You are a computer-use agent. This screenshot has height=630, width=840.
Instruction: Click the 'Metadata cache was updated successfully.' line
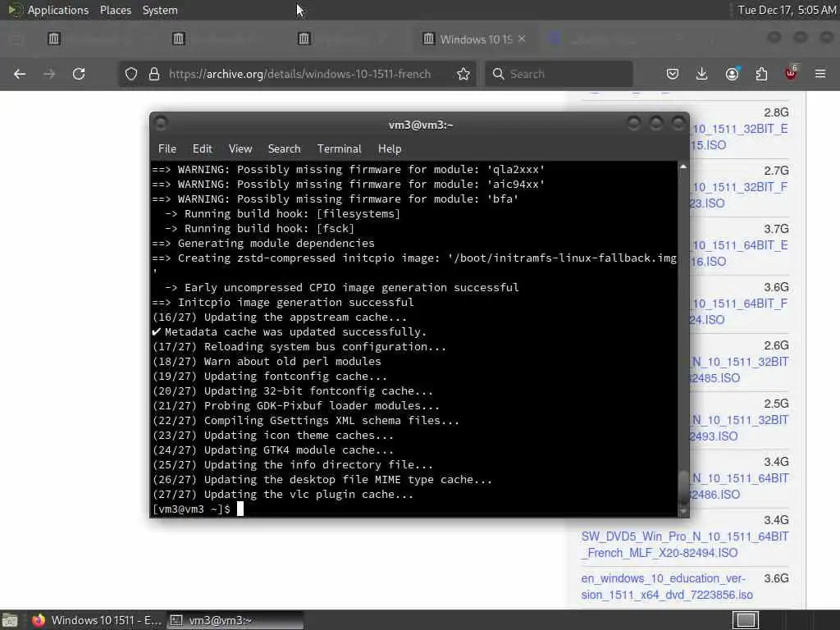(290, 332)
